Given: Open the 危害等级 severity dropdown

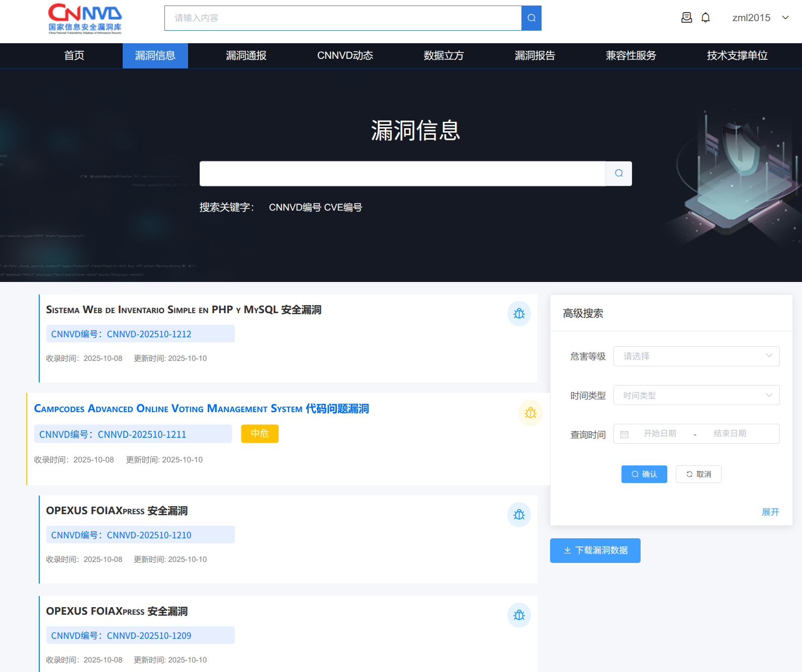Looking at the screenshot, I should pos(696,356).
